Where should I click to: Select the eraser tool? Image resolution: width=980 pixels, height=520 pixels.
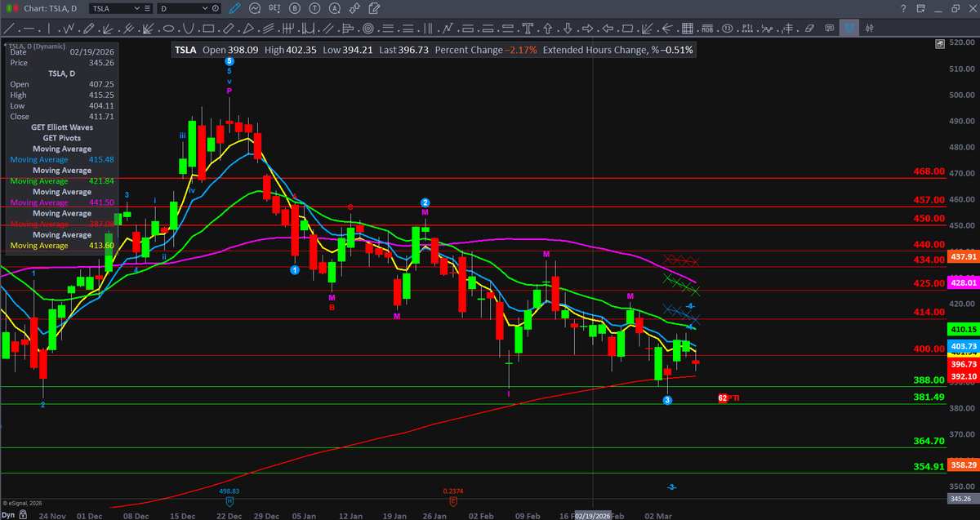click(809, 29)
